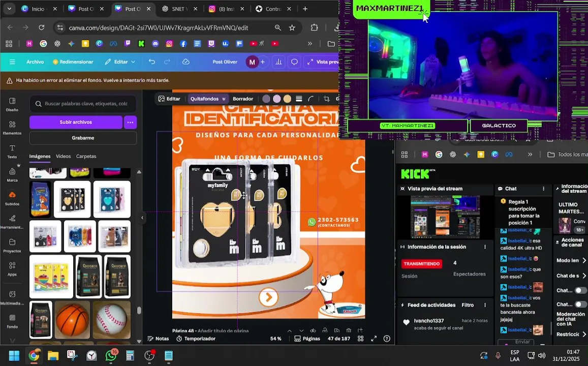The width and height of the screenshot is (588, 366).
Task: Open Fondo panel in sidebar
Action: (12, 321)
